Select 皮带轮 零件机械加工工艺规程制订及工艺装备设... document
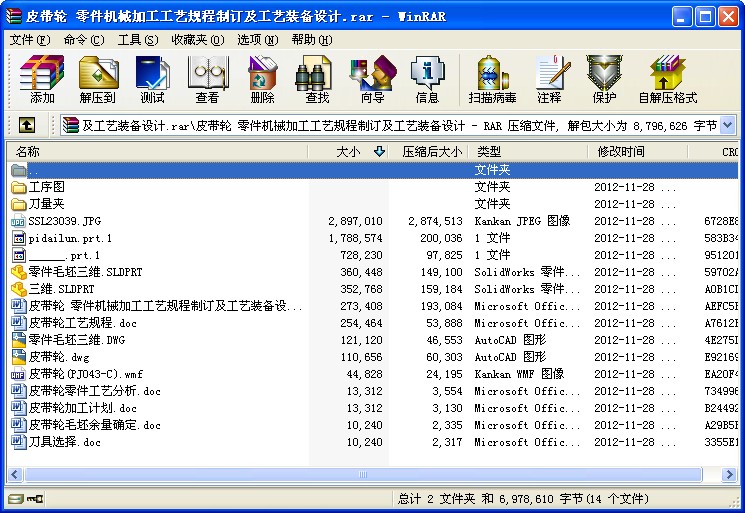This screenshot has height=513, width=745. pyautogui.click(x=157, y=306)
